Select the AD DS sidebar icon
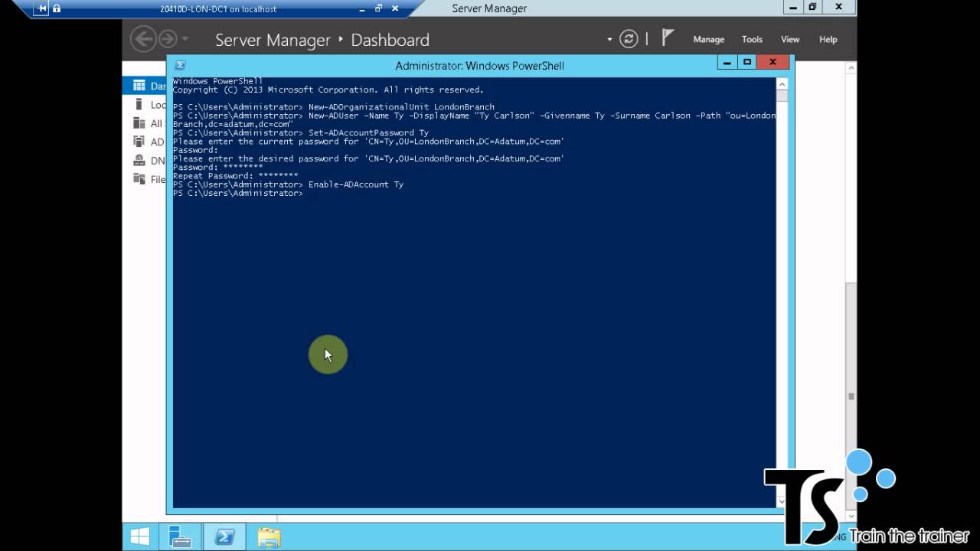Screen dimensions: 980x551 pos(139,142)
